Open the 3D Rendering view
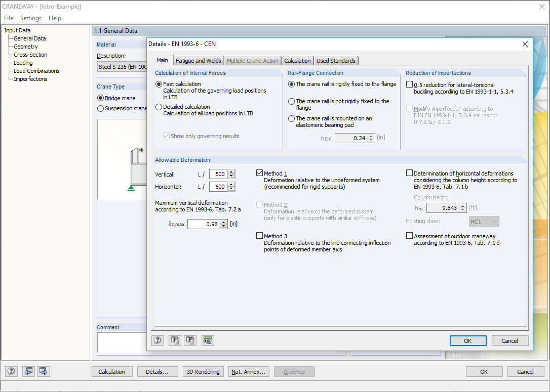550x392 pixels. coord(203,371)
